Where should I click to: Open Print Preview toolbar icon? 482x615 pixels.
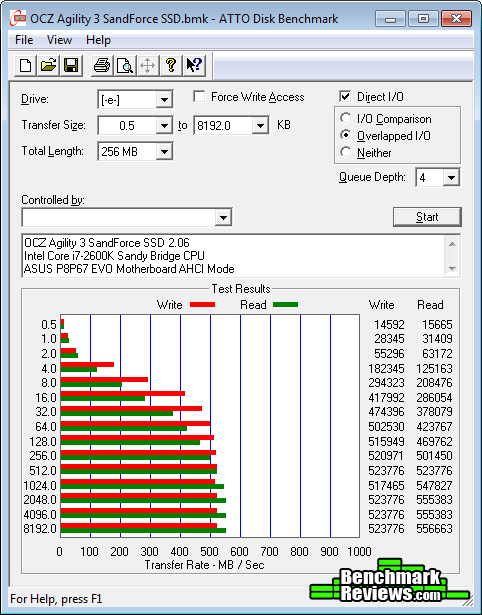[x=125, y=65]
